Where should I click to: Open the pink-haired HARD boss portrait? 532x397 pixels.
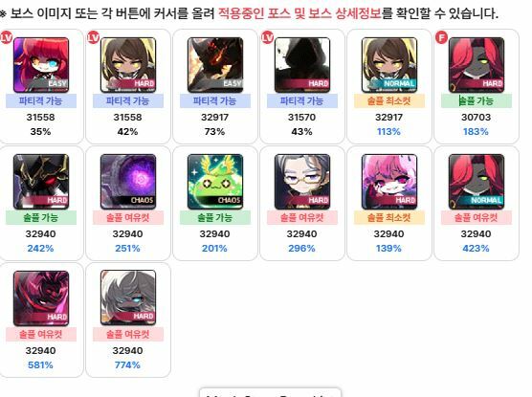click(389, 182)
